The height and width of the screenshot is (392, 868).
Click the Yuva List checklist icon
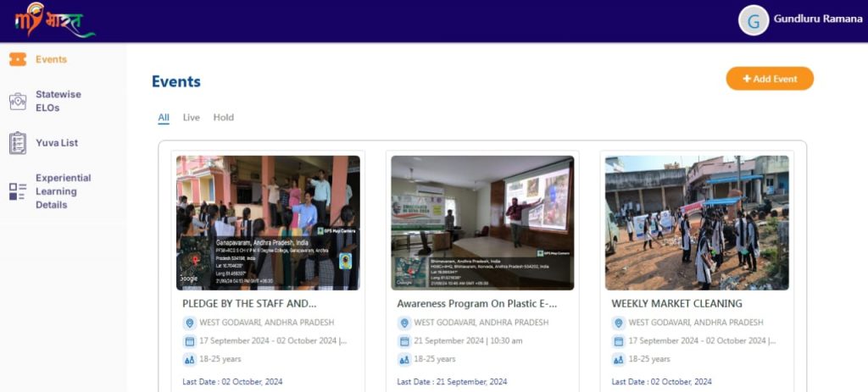tap(17, 143)
